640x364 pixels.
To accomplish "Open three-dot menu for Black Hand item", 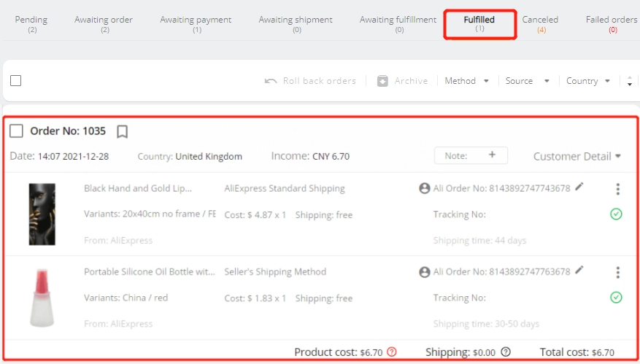I will pos(617,189).
